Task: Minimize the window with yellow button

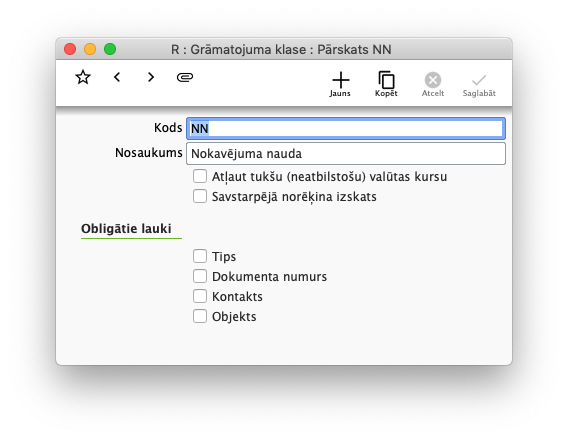Action: (x=90, y=49)
